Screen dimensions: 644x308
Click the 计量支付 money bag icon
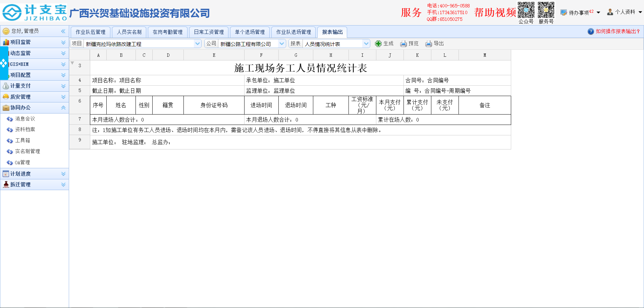pyautogui.click(x=6, y=86)
